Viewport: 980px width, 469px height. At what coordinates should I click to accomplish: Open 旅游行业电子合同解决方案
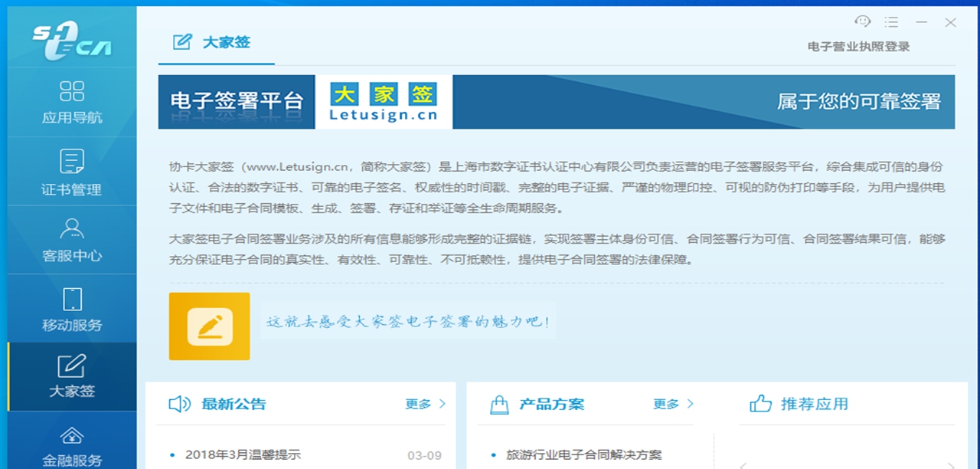(x=583, y=454)
